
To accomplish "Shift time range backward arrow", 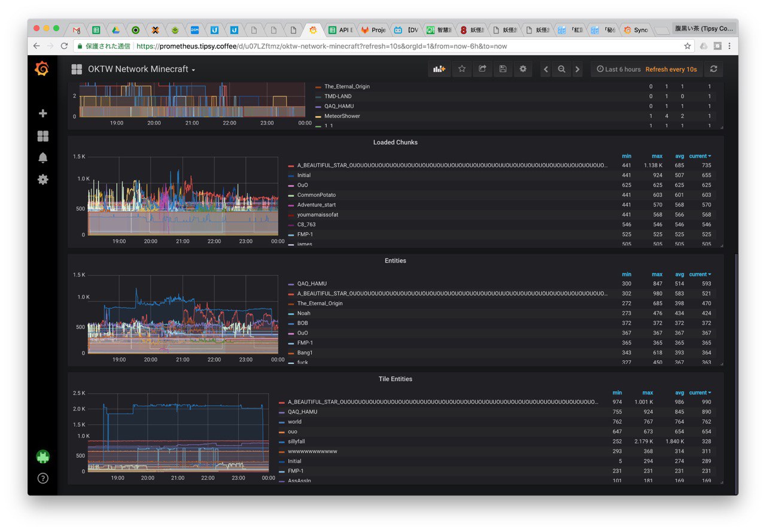I will pos(546,69).
